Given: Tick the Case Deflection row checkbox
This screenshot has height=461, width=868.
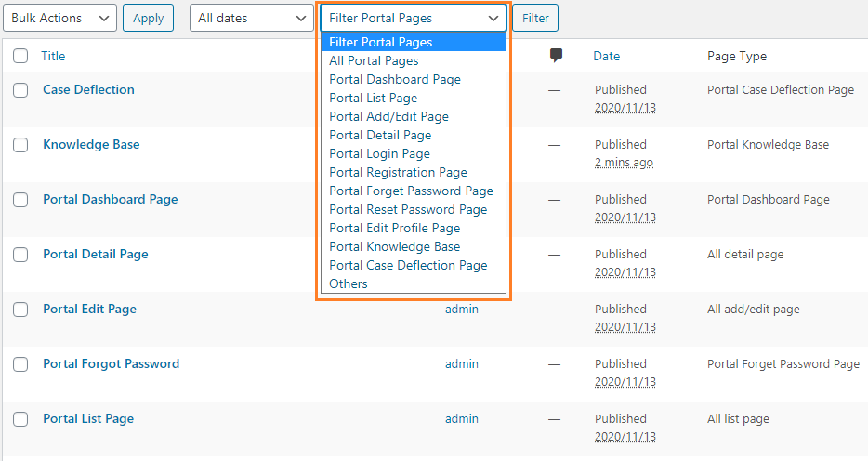Looking at the screenshot, I should click(x=20, y=90).
